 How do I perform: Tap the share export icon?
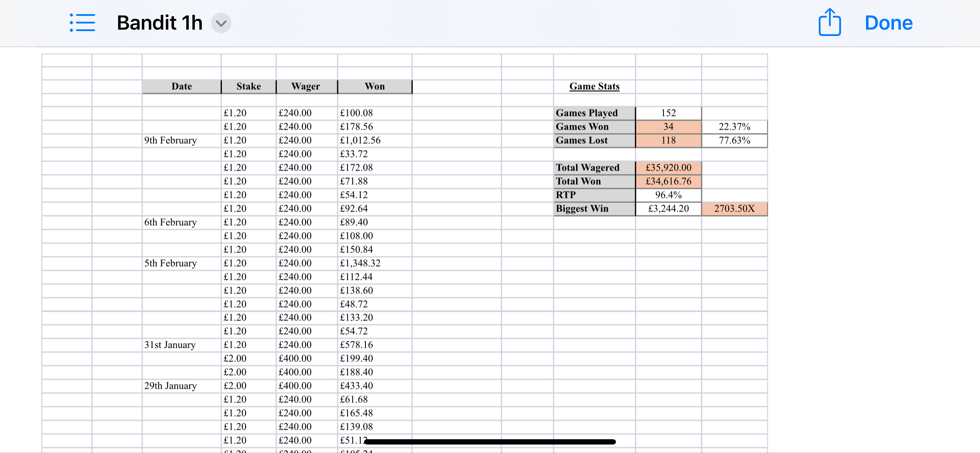pyautogui.click(x=829, y=22)
